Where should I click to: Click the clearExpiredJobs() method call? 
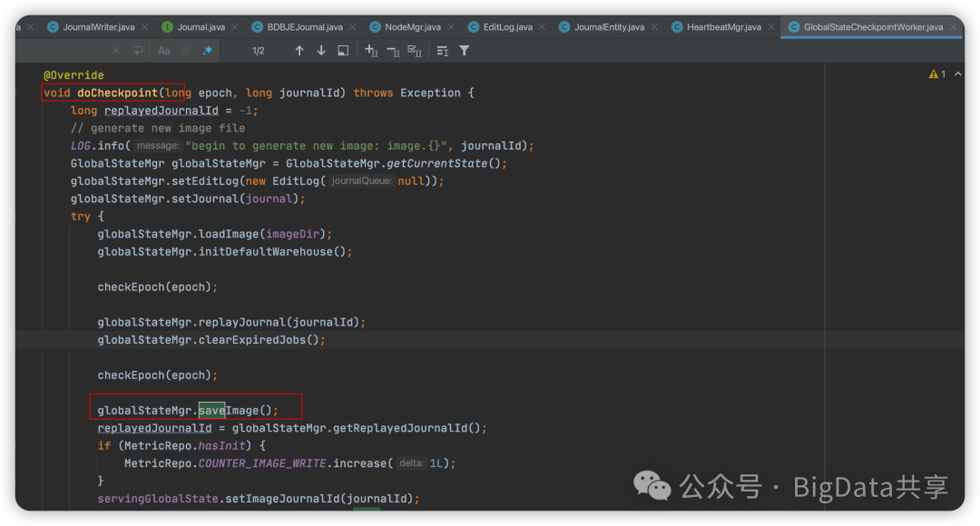[260, 340]
